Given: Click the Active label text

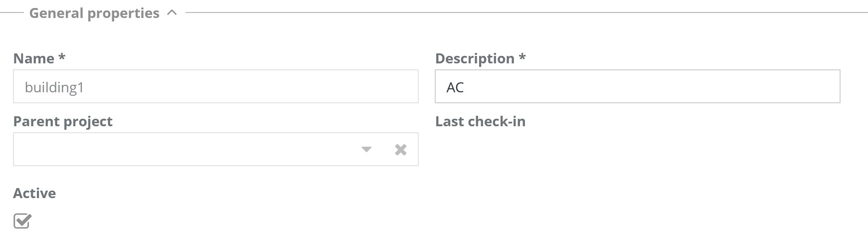Looking at the screenshot, I should coord(34,193).
